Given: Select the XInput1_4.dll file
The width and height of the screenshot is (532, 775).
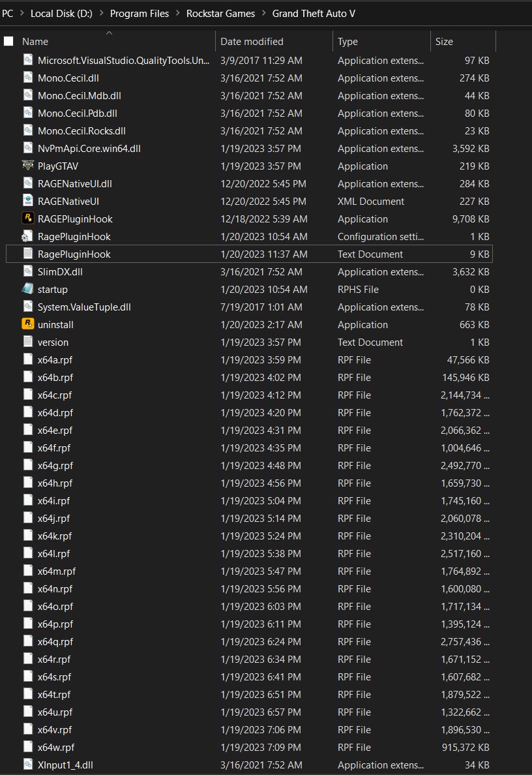Looking at the screenshot, I should click(x=65, y=765).
